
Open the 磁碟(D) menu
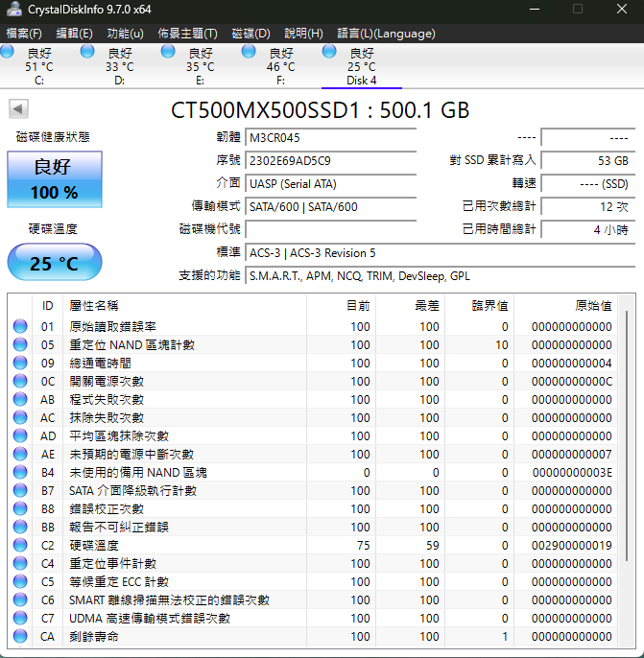click(x=251, y=34)
